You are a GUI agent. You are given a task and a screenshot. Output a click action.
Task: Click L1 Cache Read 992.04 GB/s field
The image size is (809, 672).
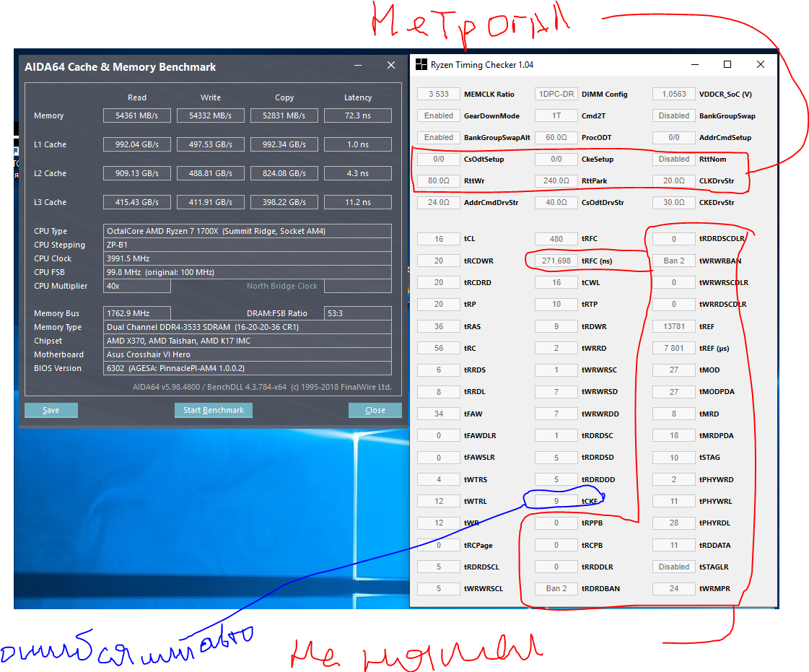pyautogui.click(x=136, y=144)
